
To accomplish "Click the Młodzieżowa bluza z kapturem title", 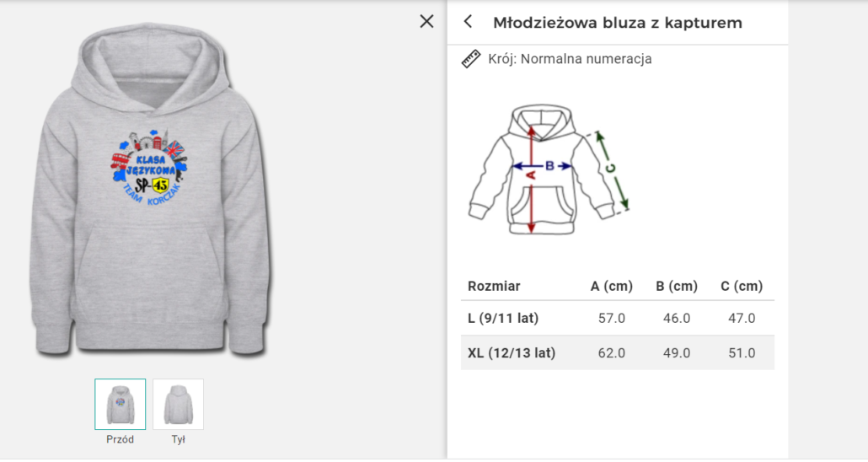I will pos(617,23).
